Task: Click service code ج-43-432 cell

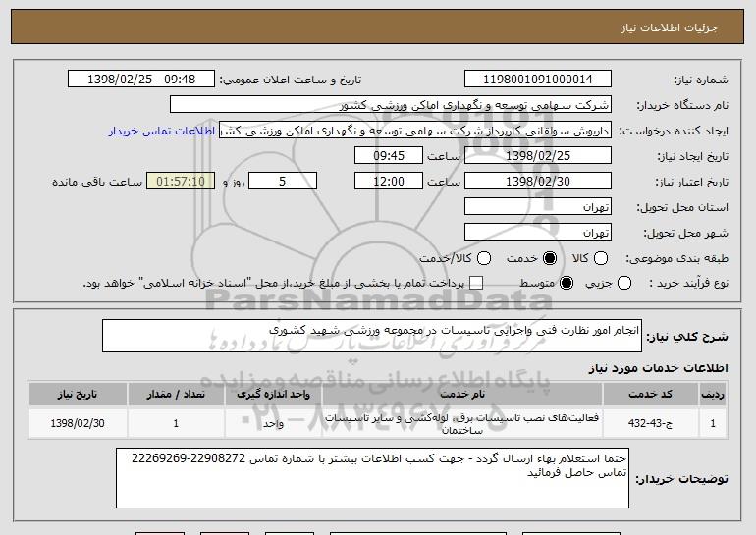Action: pyautogui.click(x=650, y=423)
